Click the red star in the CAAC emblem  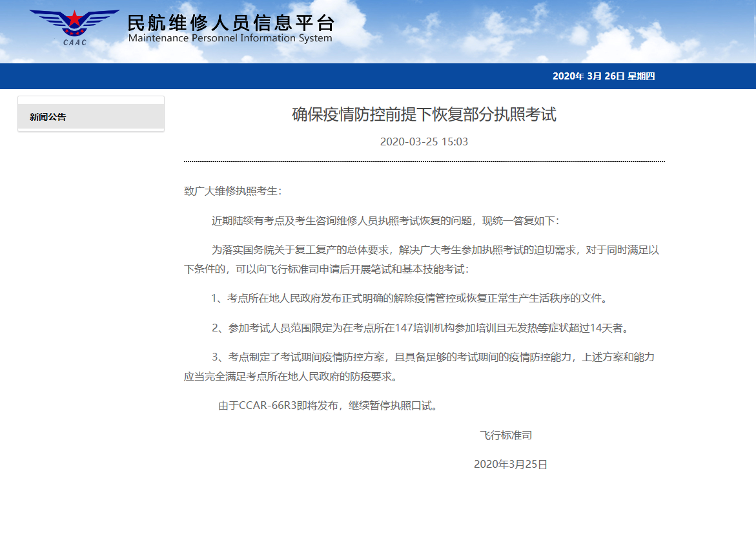tap(75, 19)
